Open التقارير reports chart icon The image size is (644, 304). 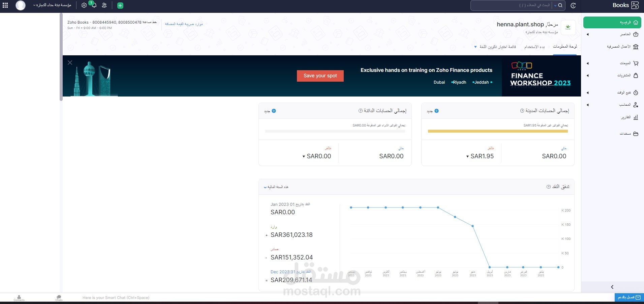click(636, 117)
